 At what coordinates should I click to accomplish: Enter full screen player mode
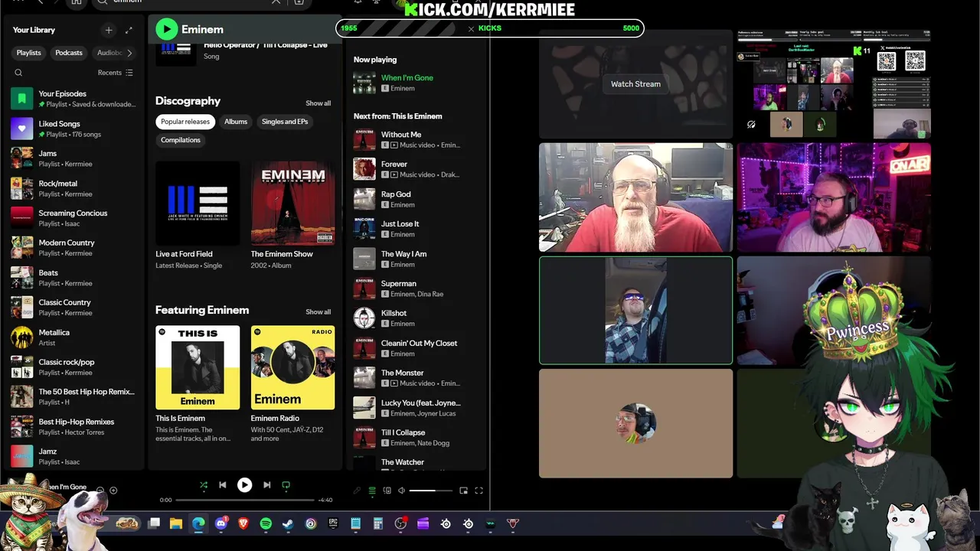pos(479,491)
